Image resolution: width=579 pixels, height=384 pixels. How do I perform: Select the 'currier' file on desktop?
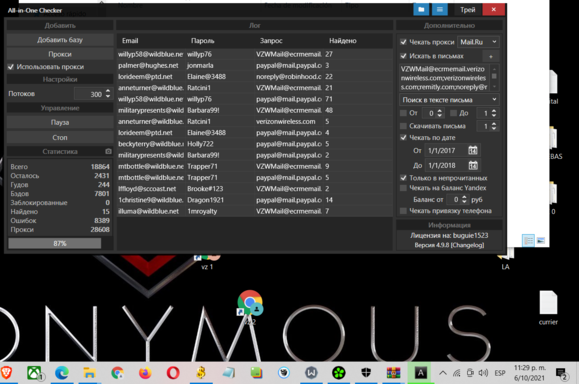click(x=548, y=308)
